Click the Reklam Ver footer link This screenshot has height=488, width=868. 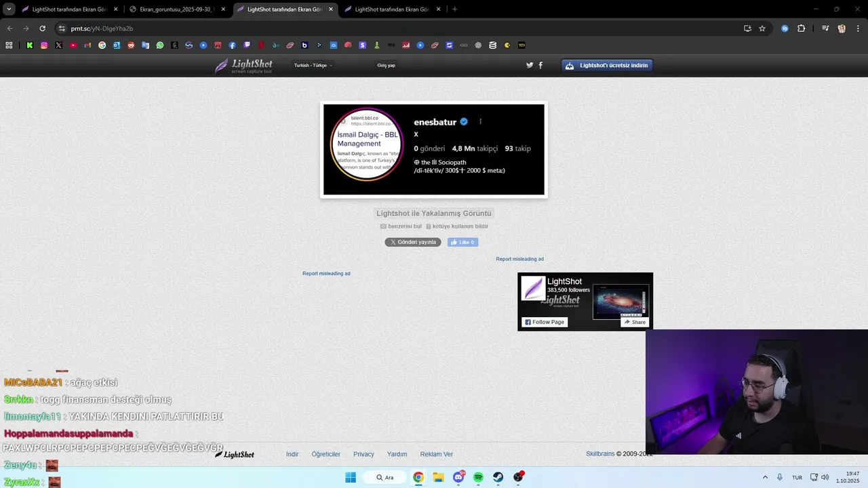(x=436, y=454)
